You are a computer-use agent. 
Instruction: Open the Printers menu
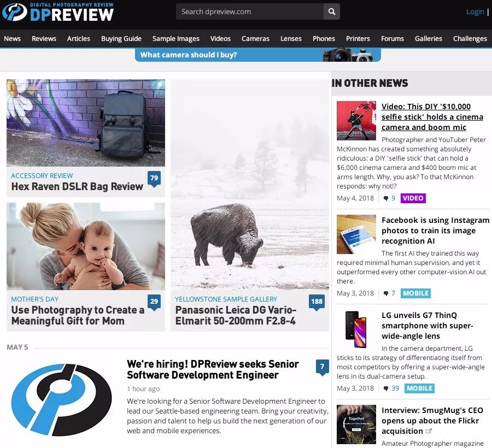358,39
